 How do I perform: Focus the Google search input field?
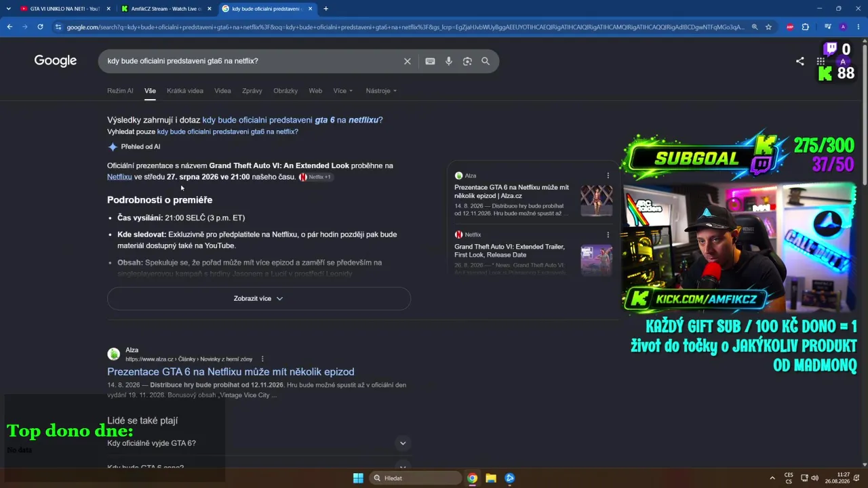pyautogui.click(x=251, y=61)
